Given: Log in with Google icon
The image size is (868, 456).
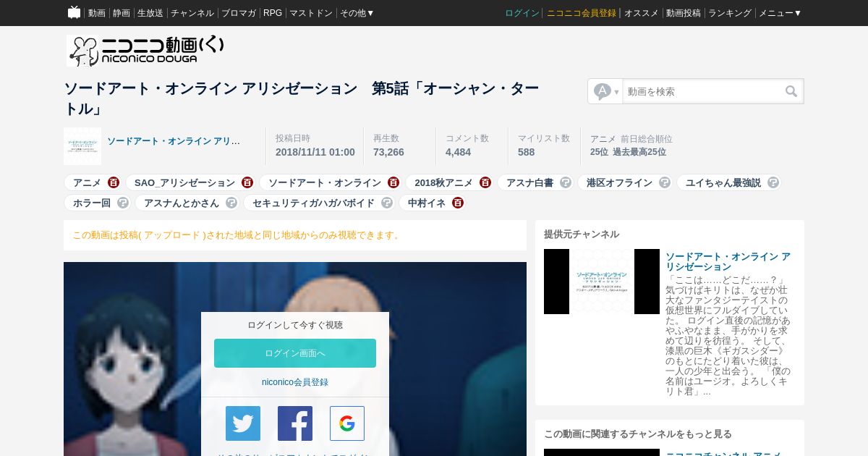Looking at the screenshot, I should tap(347, 423).
